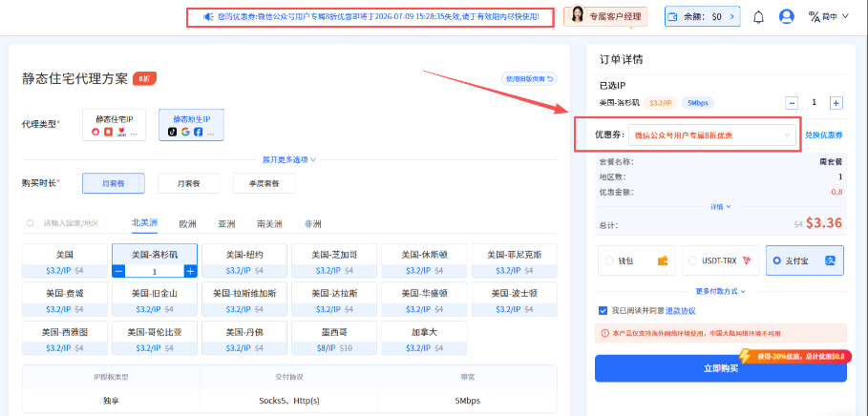Select the USDT-TRX payment radio button
This screenshot has height=416, width=868.
click(x=692, y=260)
